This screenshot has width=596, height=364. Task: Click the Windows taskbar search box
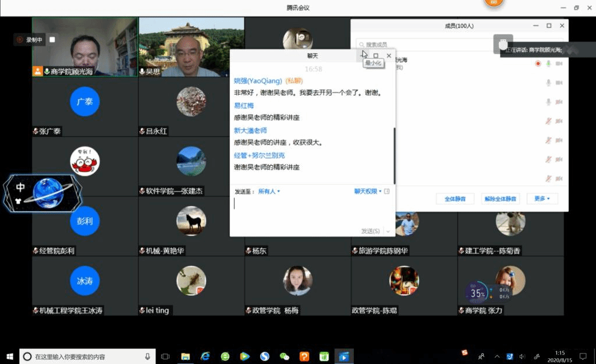87,356
